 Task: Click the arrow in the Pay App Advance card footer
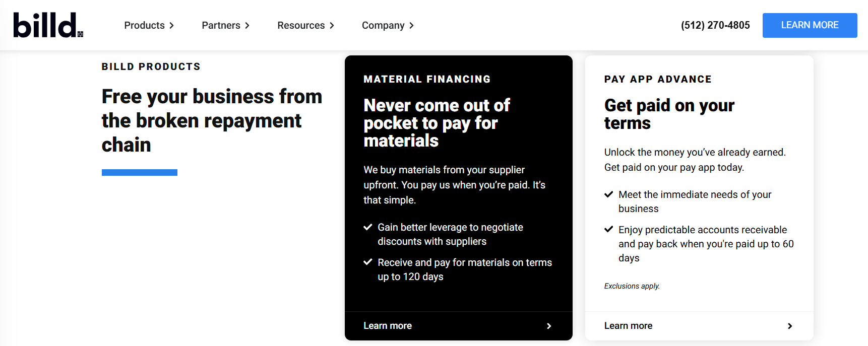790,326
